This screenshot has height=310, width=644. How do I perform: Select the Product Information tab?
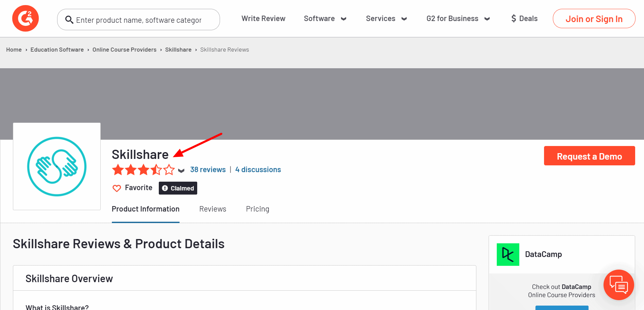146,209
